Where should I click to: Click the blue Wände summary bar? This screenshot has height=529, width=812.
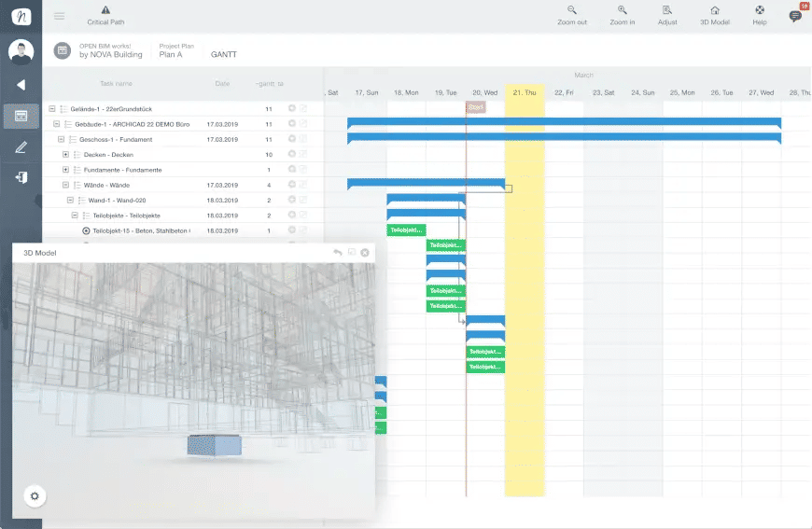[426, 183]
